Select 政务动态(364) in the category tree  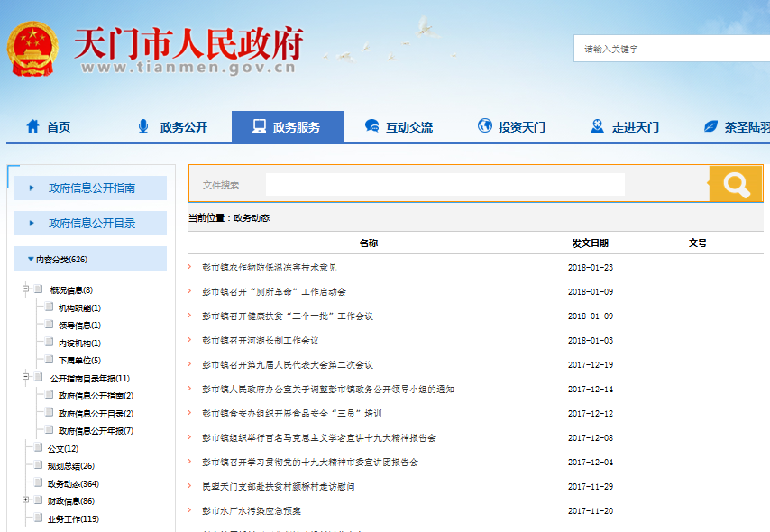[x=73, y=483]
